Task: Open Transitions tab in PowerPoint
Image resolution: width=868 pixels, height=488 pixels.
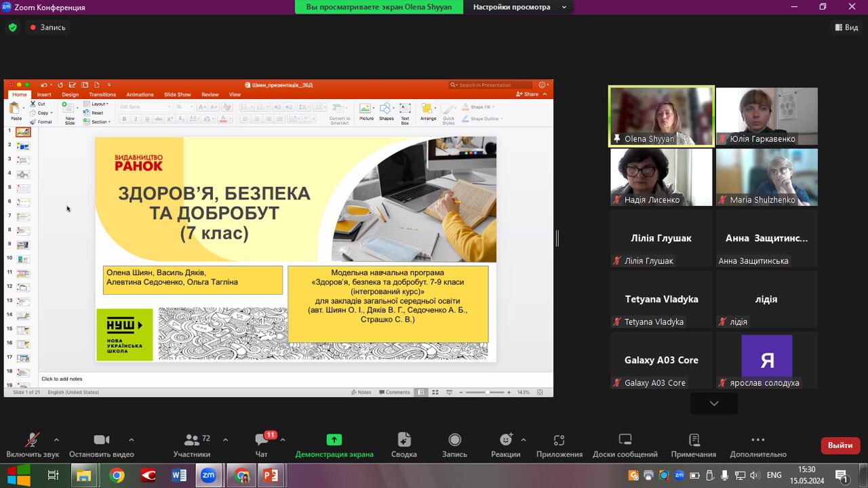Action: (102, 94)
